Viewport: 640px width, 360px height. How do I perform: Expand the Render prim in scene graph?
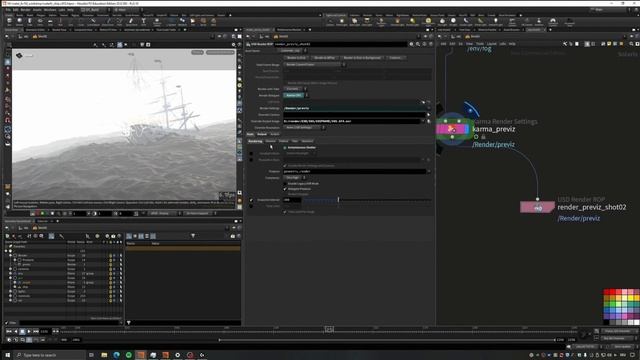point(11,256)
